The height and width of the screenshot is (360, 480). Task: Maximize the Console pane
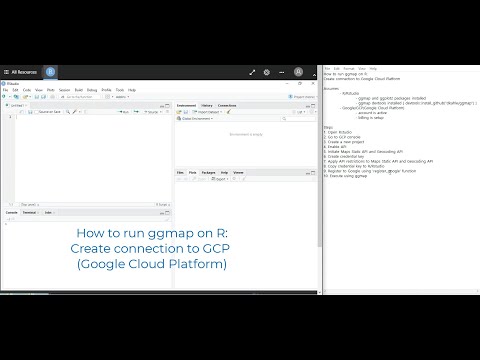click(168, 213)
